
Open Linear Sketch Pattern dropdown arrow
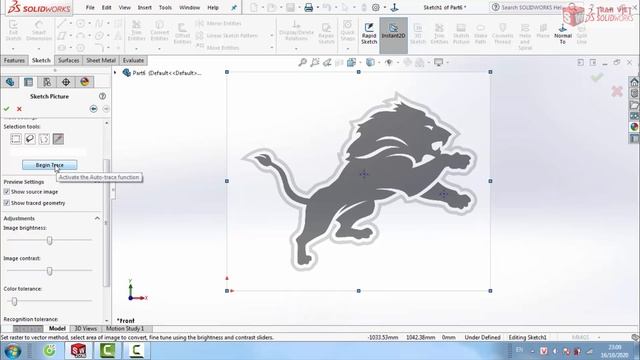(272, 36)
